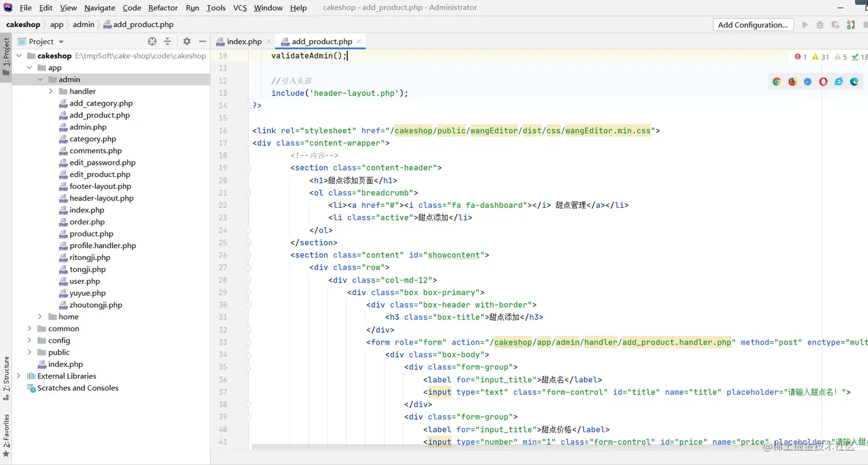Hide the Project panel with minus icon
This screenshot has width=868, height=465.
pos(202,41)
